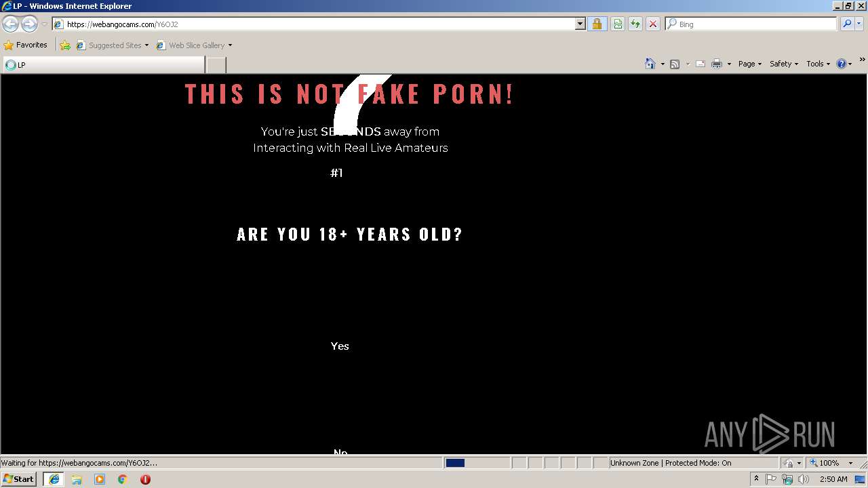
Task: Open Windows Explorer folder taskbar icon
Action: (x=77, y=479)
